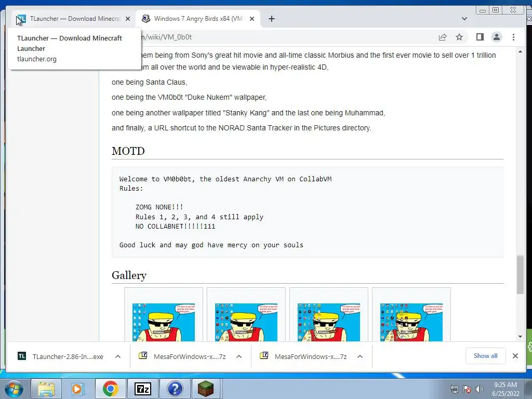Open the Action Center flag icon
Viewport: 532px width, 399px height.
[467, 389]
